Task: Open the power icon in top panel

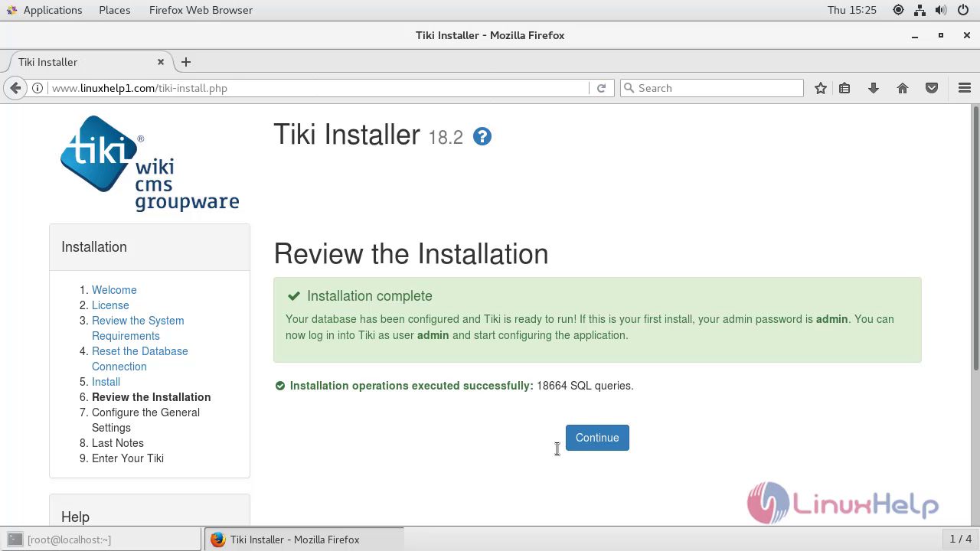Action: (x=963, y=10)
